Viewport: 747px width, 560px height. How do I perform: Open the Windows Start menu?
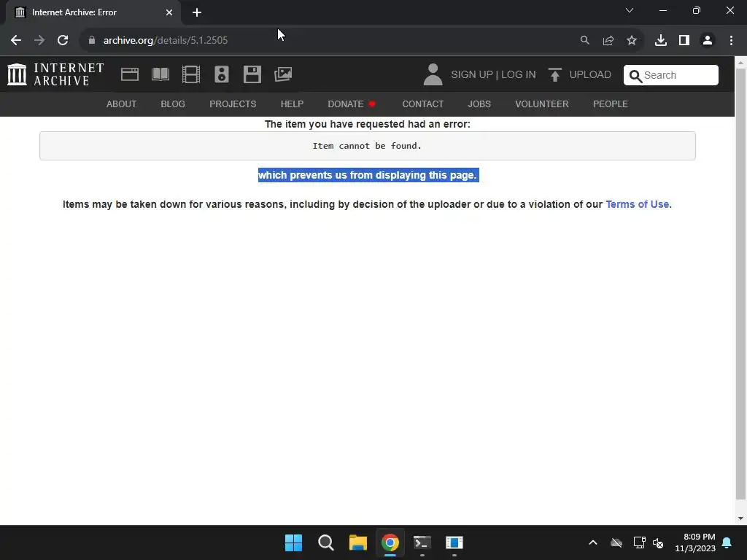pyautogui.click(x=293, y=542)
